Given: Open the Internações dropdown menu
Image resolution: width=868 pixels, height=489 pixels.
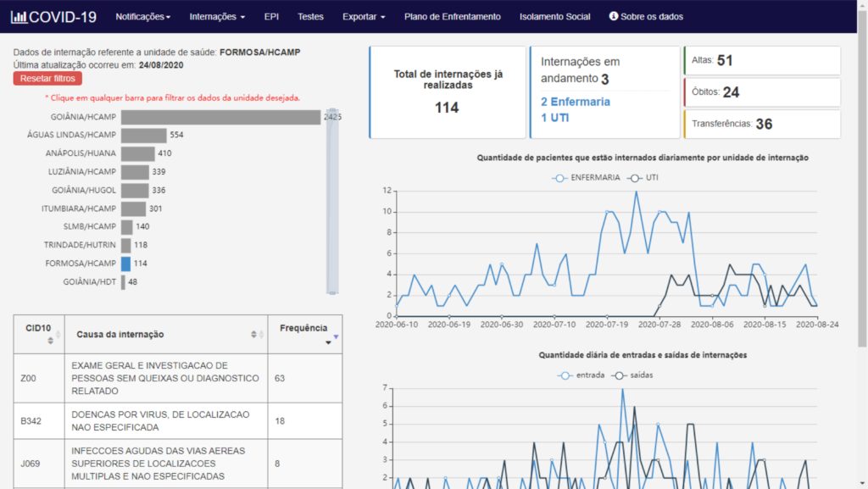Looking at the screenshot, I should pos(217,17).
